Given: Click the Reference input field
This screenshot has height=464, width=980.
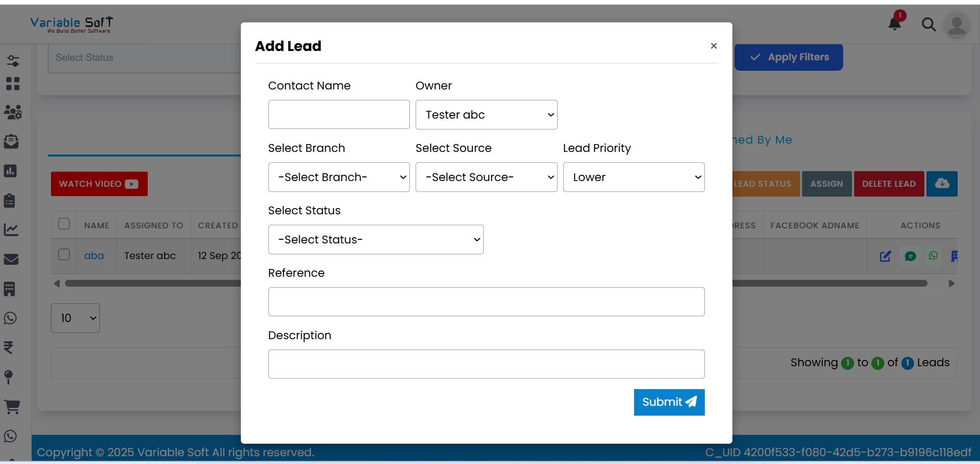Looking at the screenshot, I should 486,302.
